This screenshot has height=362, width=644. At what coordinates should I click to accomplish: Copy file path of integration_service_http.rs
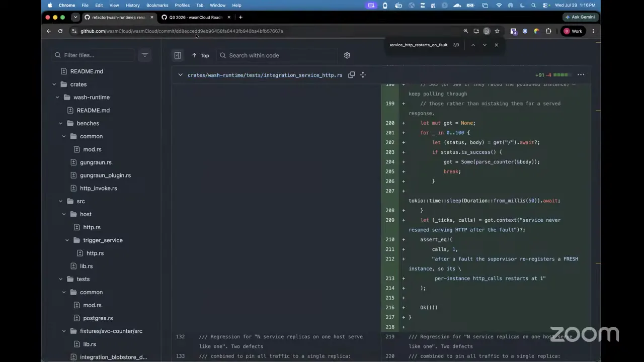tap(352, 75)
